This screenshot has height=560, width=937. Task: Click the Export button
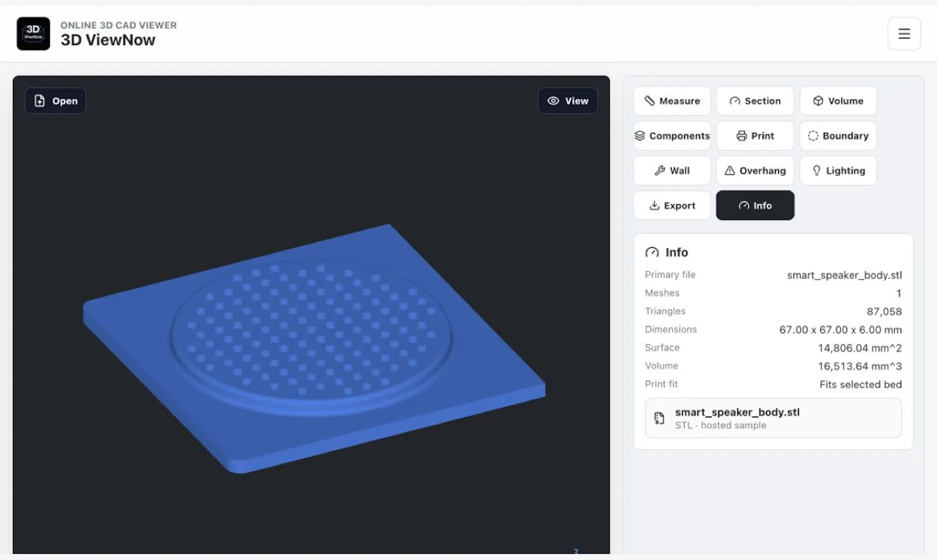(x=672, y=205)
